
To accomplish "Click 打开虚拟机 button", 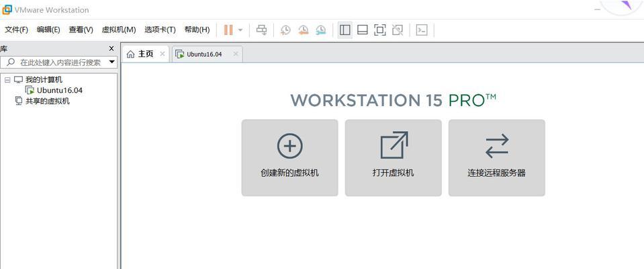I will [394, 158].
